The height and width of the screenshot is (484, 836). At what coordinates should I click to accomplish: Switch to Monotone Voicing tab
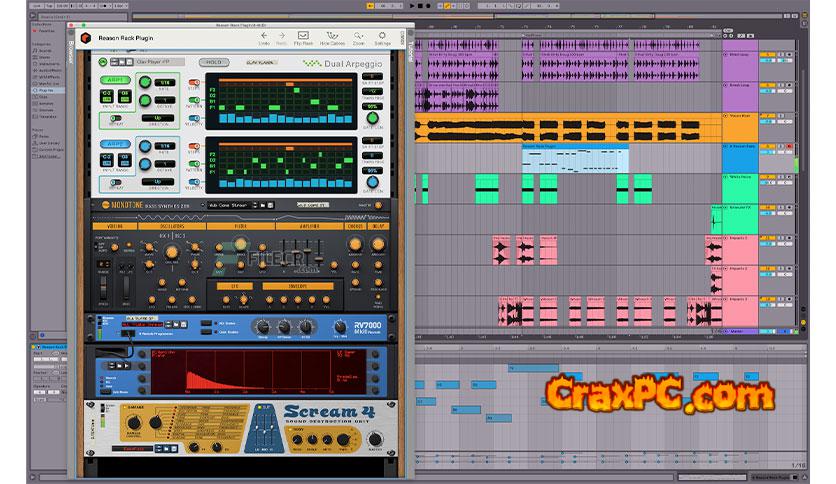(x=115, y=226)
